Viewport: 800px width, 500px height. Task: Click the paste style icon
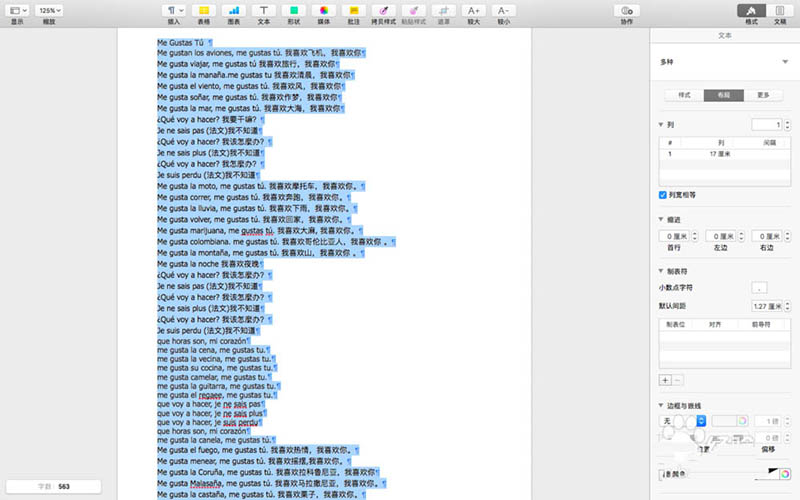click(x=414, y=11)
